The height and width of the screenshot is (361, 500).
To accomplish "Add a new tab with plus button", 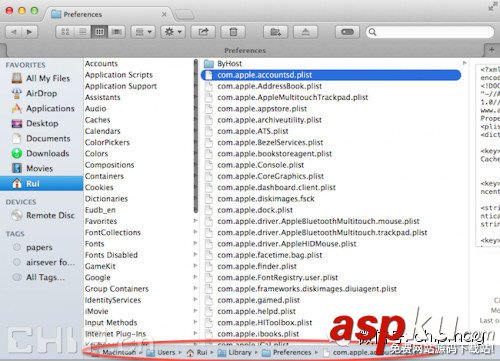I will coord(492,50).
